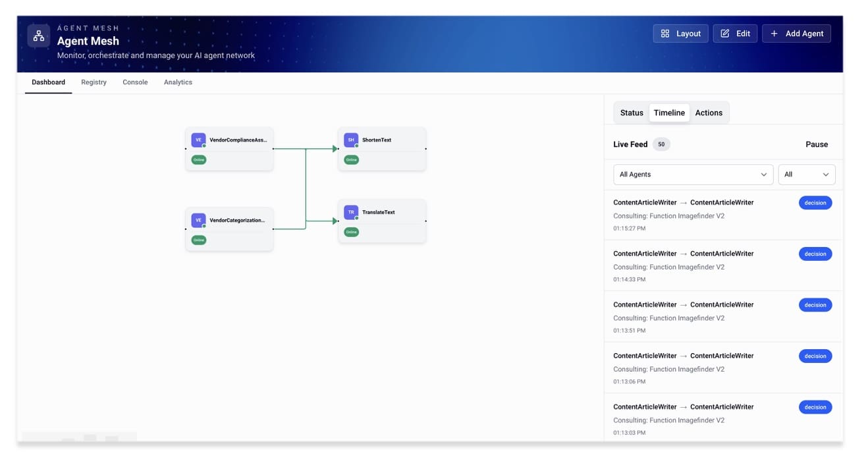Screen dimensions: 868x473
Task: Click the Agent Mesh network logo icon
Action: coord(39,36)
